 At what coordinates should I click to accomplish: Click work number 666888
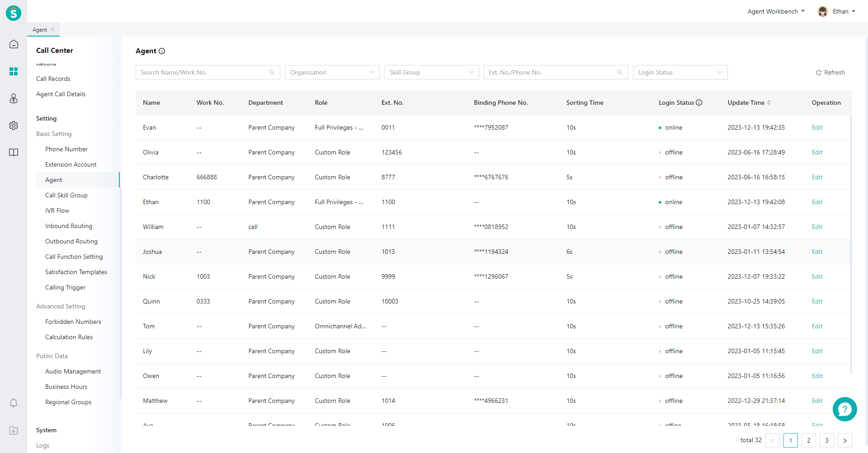coord(207,177)
